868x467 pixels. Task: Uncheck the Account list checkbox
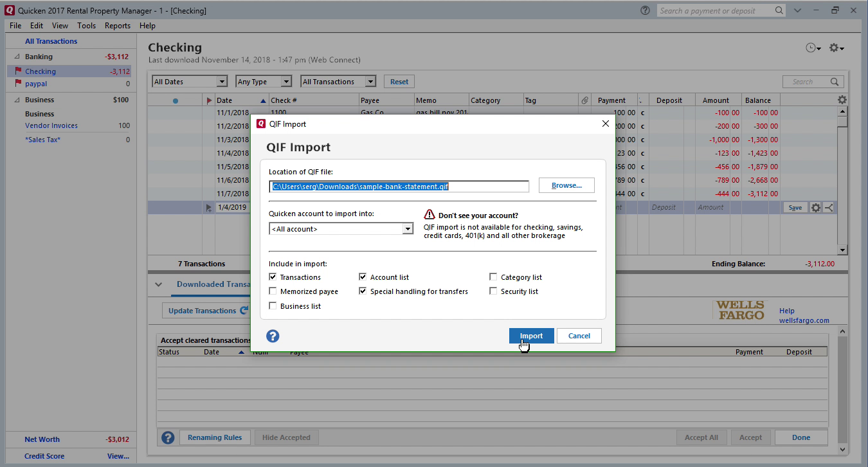363,277
